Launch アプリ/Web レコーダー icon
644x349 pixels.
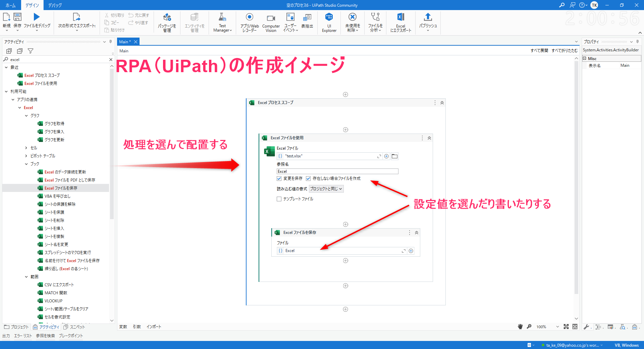pos(250,17)
